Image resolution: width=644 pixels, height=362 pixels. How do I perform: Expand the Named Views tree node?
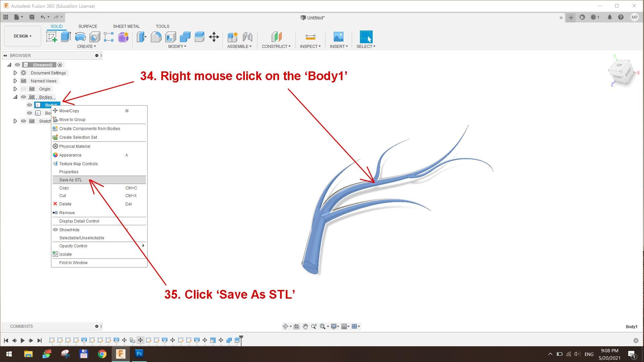click(x=15, y=81)
